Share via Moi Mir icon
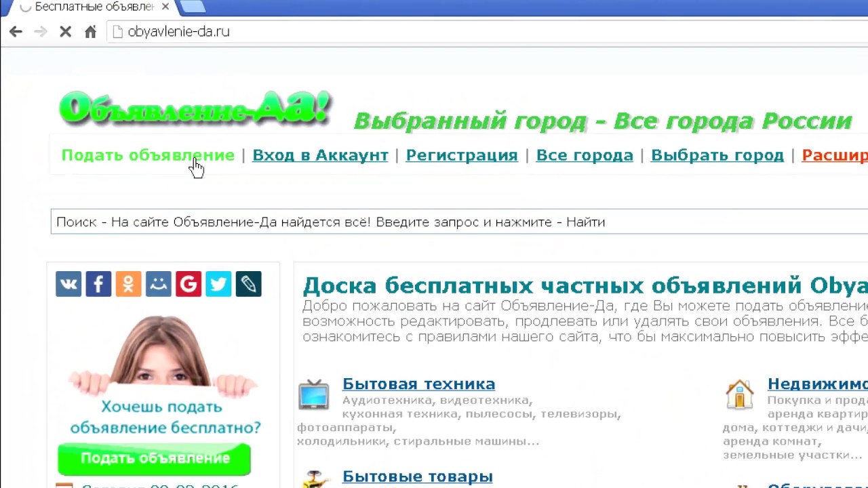868x488 pixels. [158, 284]
